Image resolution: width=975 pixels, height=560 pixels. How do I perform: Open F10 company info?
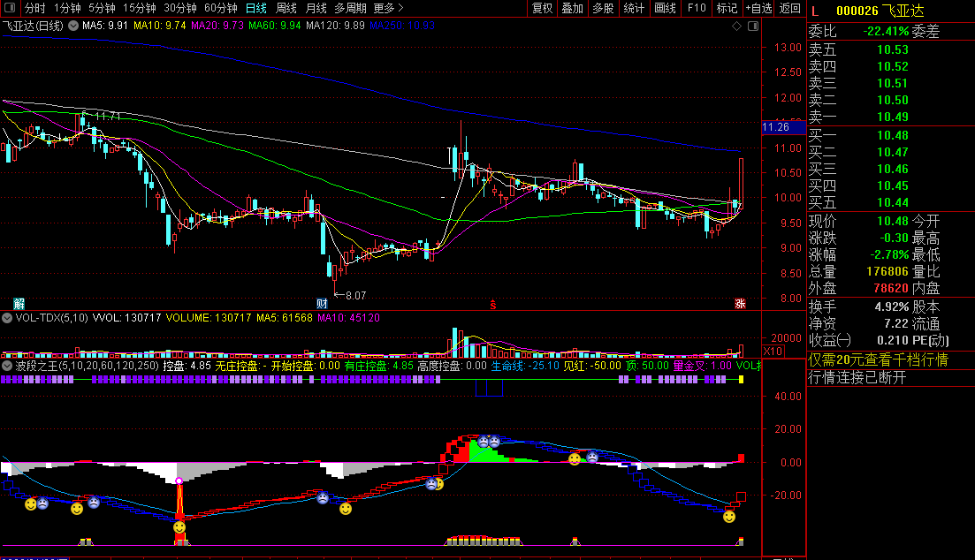click(x=697, y=8)
